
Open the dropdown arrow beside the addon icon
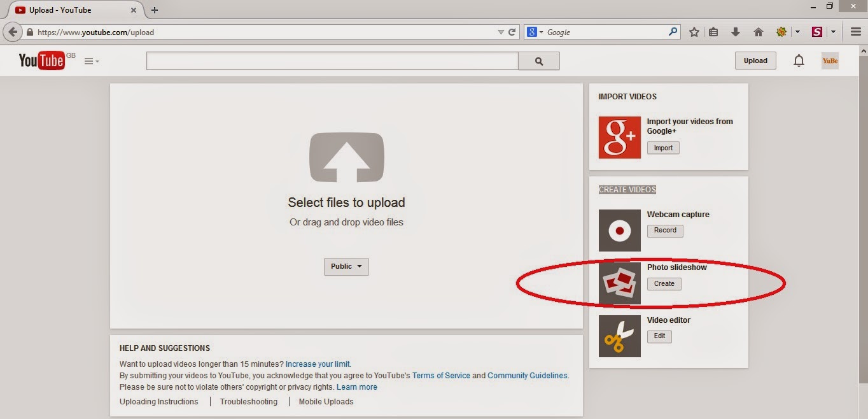[797, 32]
